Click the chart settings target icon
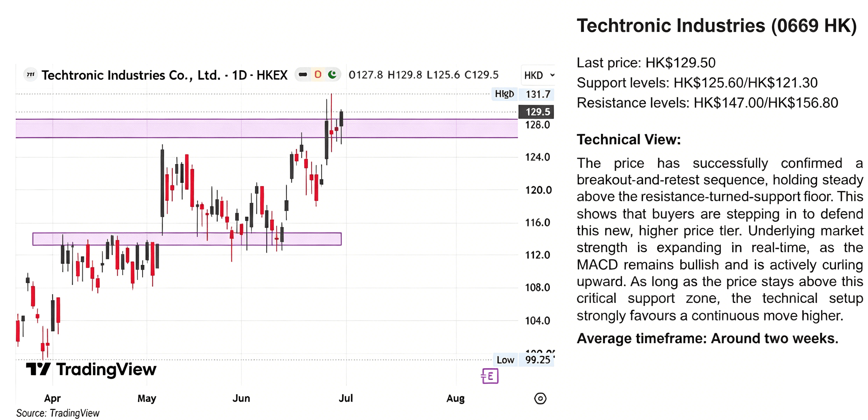Viewport: 868px width, 420px height. [540, 398]
